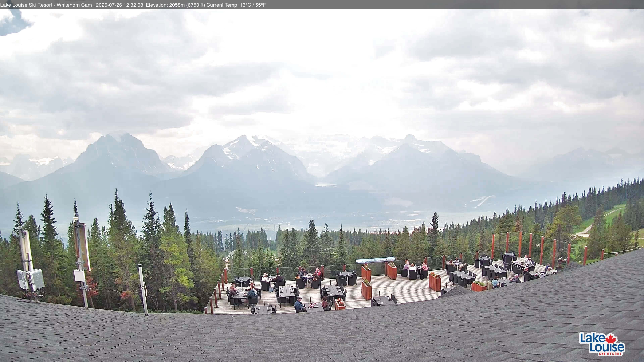
Task: Click the "Lake Louise Ski Resort - Whitehorn Cam" title text
Action: click(x=46, y=5)
